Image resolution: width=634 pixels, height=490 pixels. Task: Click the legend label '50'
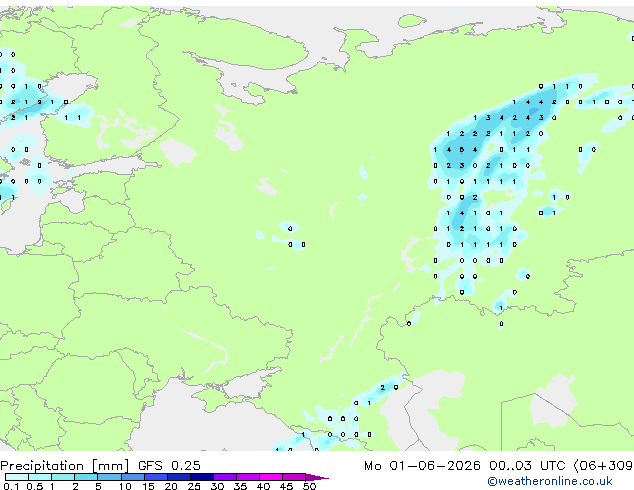point(309,486)
